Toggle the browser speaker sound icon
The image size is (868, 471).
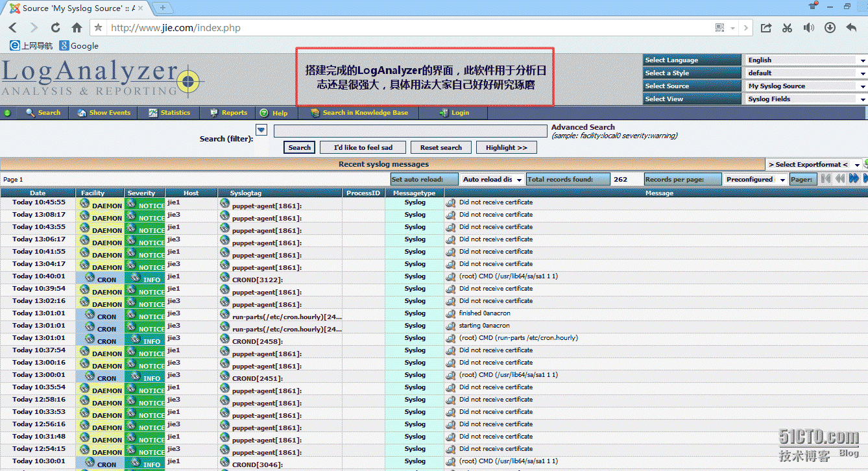point(808,28)
